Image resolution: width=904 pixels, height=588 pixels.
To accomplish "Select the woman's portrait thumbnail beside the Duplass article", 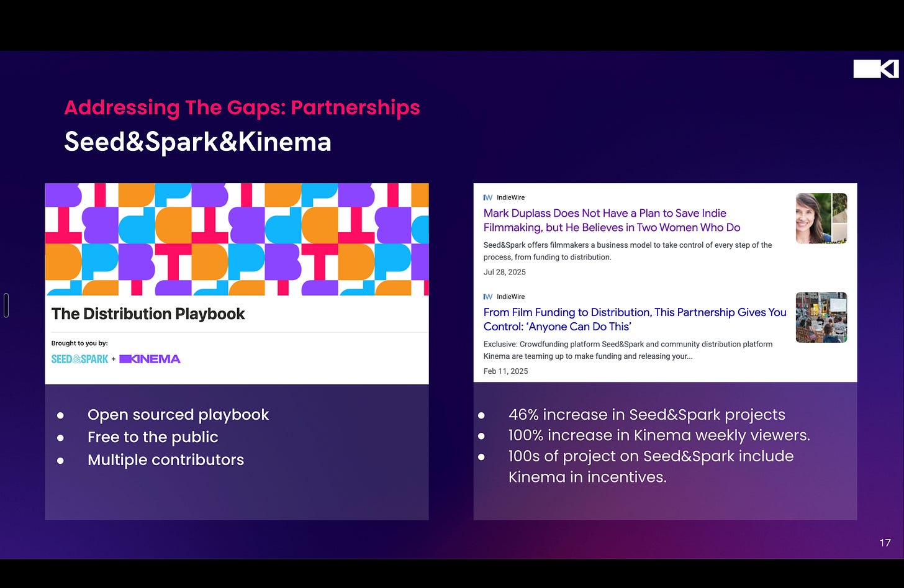I will (821, 218).
